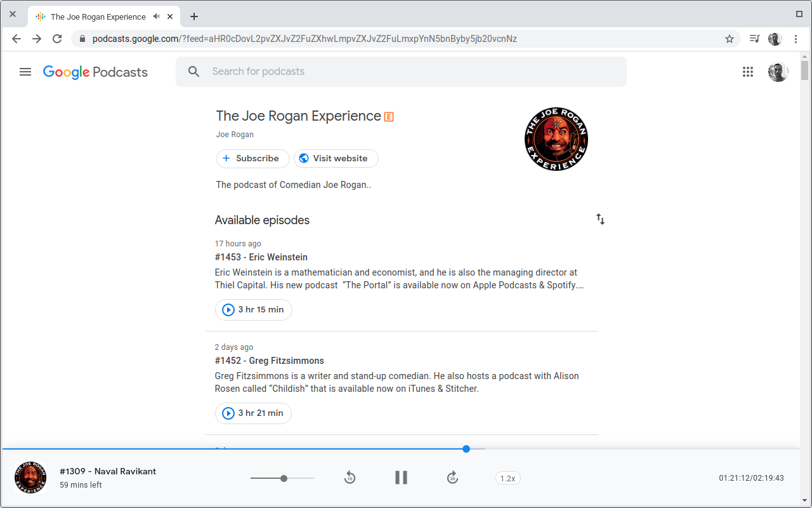This screenshot has width=812, height=508.
Task: Click the Joe Rogan Experience cover art
Action: coord(556,139)
